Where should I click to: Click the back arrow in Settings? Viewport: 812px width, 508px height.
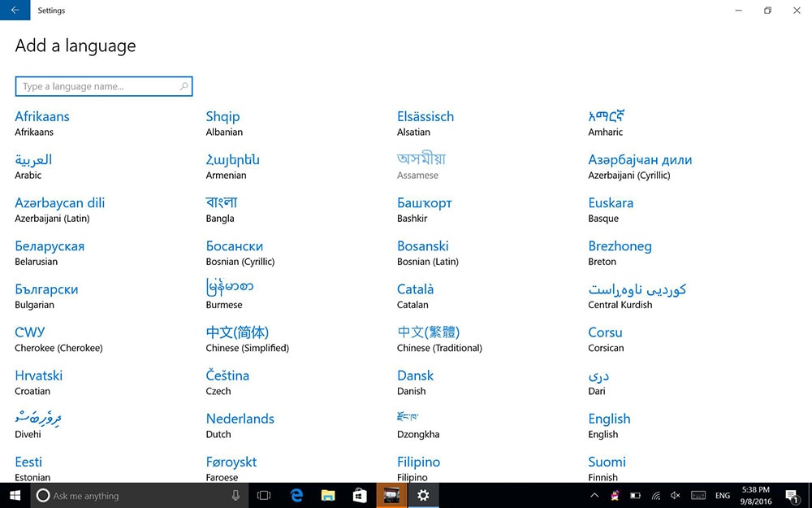coord(15,11)
